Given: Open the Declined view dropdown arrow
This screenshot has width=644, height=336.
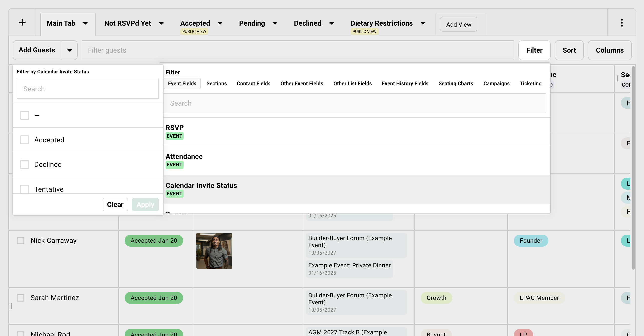Looking at the screenshot, I should (331, 23).
